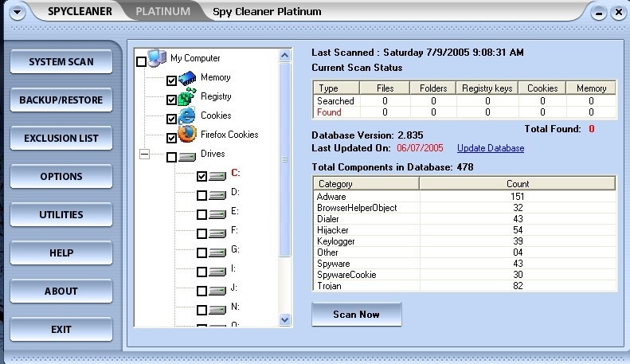Image resolution: width=630 pixels, height=364 pixels.
Task: Click the Count column header
Action: (x=518, y=184)
